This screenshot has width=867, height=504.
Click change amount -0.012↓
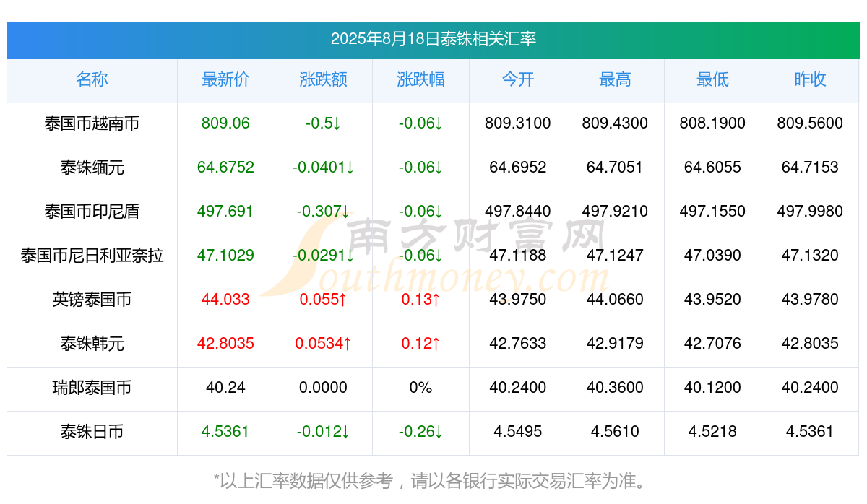tap(323, 432)
